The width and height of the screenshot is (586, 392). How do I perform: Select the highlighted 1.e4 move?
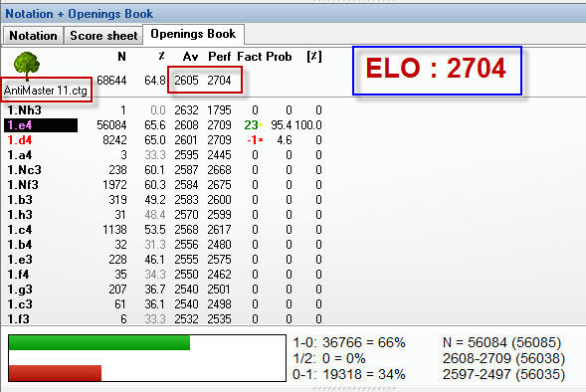point(41,125)
